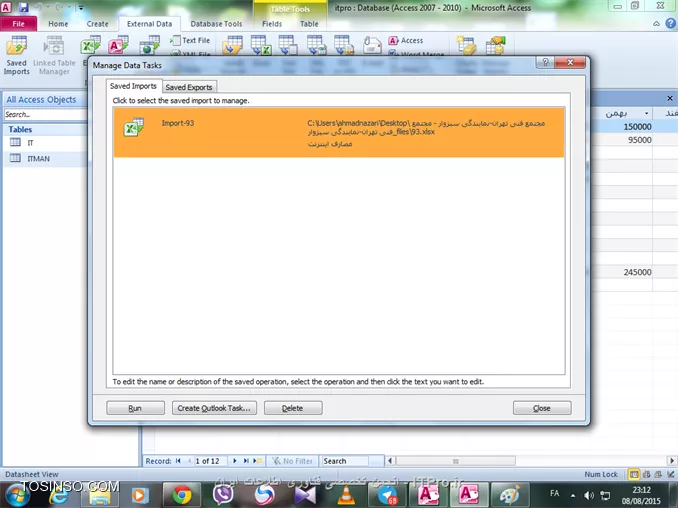Click the datasheet horizontal scrollbar

500,461
